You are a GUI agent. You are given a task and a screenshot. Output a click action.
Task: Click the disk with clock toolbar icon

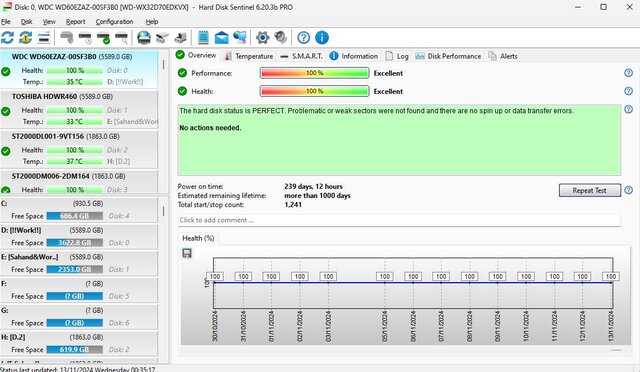(x=85, y=38)
